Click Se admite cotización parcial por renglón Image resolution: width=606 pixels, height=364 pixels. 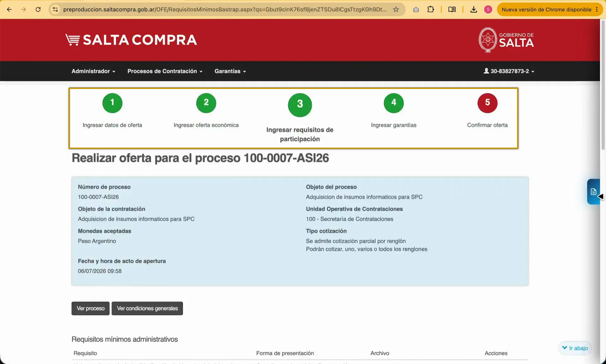[356, 241]
